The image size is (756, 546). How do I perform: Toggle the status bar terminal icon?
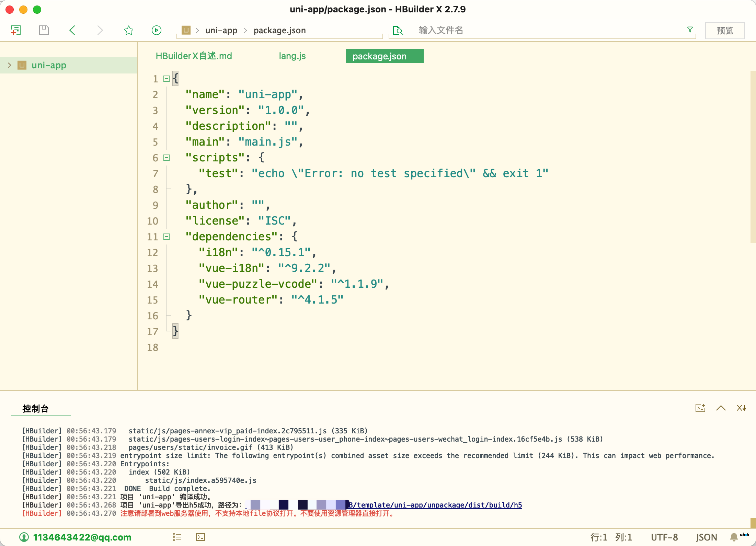pyautogui.click(x=201, y=537)
